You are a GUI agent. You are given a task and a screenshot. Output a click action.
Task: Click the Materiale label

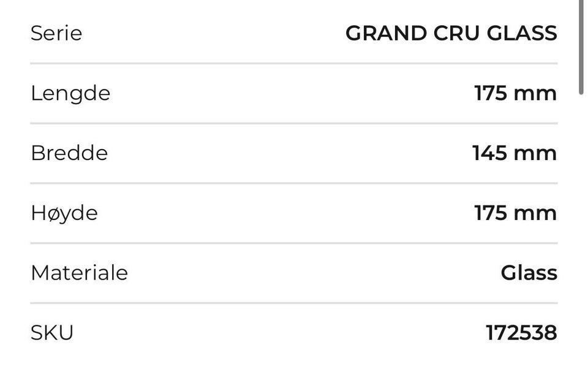[x=79, y=272]
